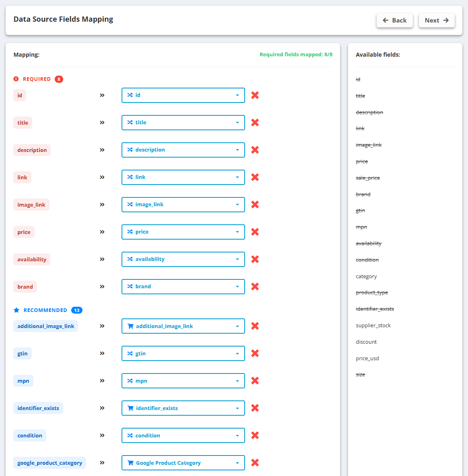Click the red id required tag
Viewport: 468px width, 476px height.
pos(20,95)
